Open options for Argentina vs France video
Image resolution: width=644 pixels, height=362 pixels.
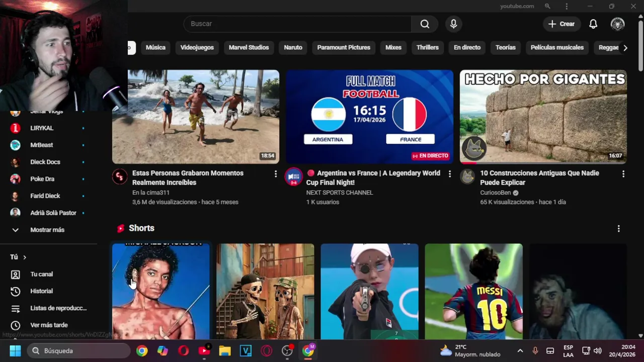449,174
